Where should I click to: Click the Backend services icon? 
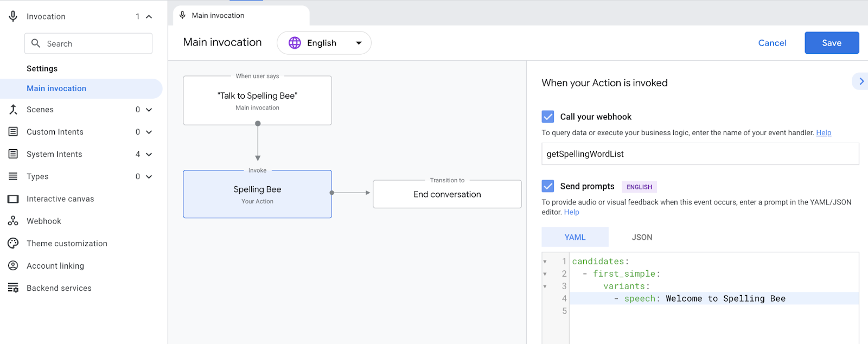[x=13, y=288]
